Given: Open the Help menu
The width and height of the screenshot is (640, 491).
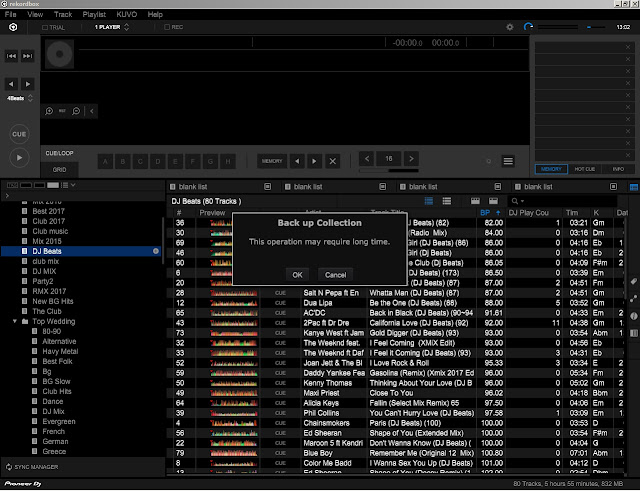Looking at the screenshot, I should (x=155, y=14).
